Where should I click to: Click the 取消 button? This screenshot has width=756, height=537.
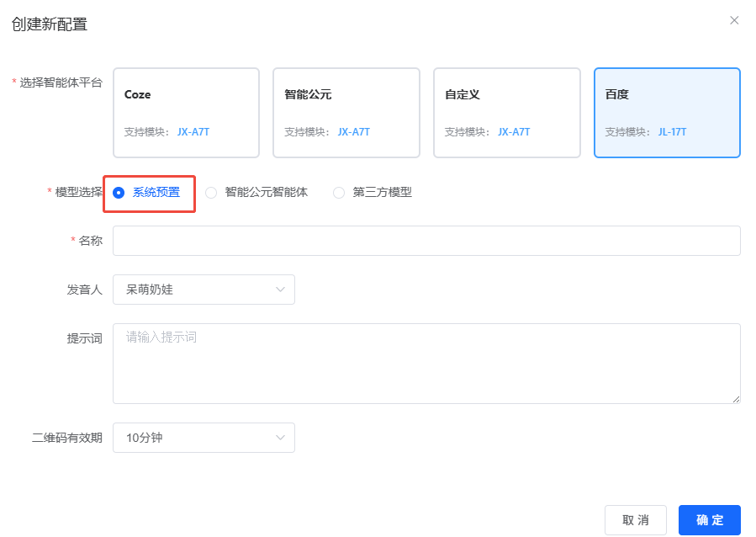[636, 519]
